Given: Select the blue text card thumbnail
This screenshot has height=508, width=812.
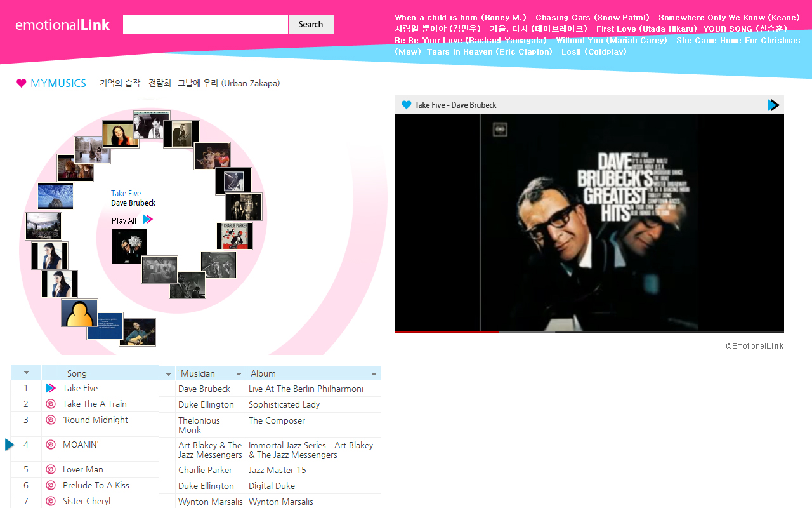Looking at the screenshot, I should click(105, 326).
